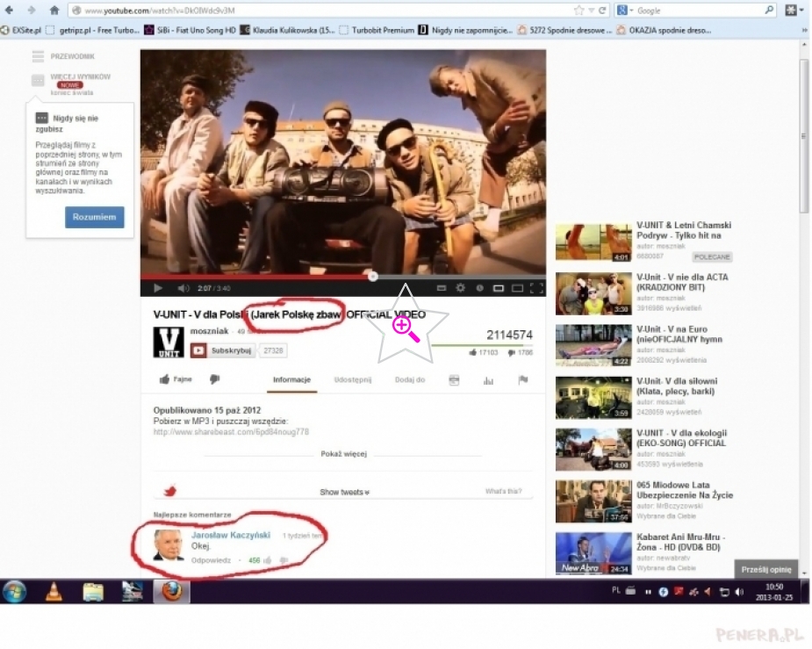The image size is (812, 649).
Task: Open the Dodaj do tab
Action: click(x=410, y=380)
